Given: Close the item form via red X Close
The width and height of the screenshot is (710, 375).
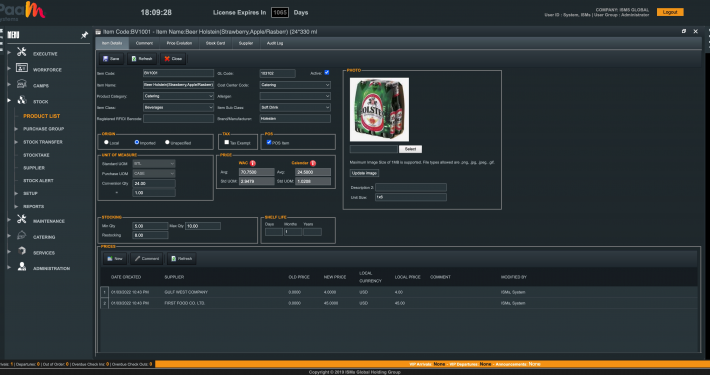Looking at the screenshot, I should [x=173, y=58].
